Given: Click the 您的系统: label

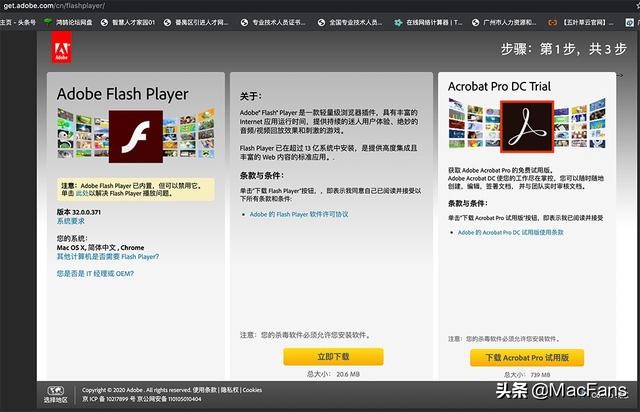Looking at the screenshot, I should 72,238.
